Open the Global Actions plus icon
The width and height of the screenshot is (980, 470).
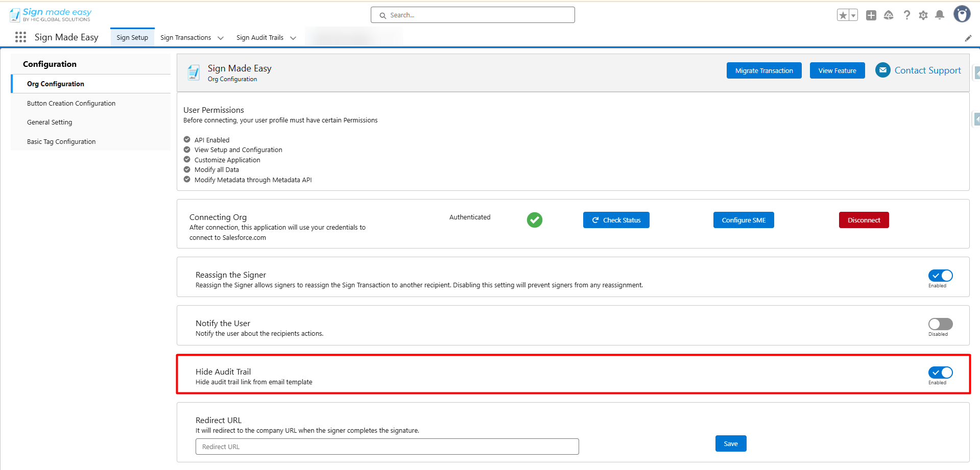tap(871, 15)
